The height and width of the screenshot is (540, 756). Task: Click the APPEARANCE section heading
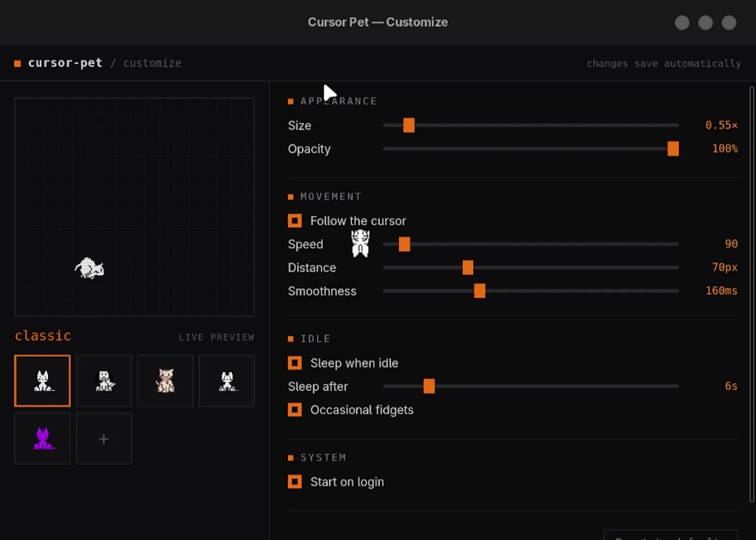pos(339,101)
